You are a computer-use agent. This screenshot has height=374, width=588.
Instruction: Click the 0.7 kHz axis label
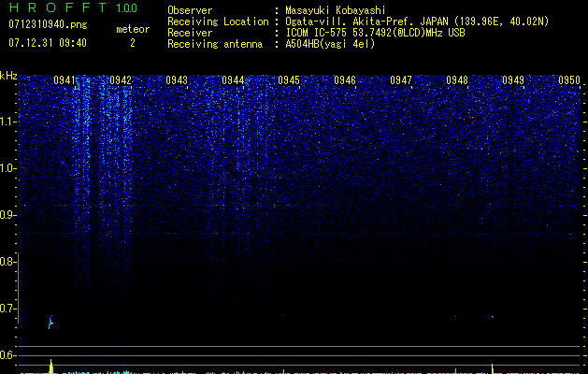click(7, 309)
